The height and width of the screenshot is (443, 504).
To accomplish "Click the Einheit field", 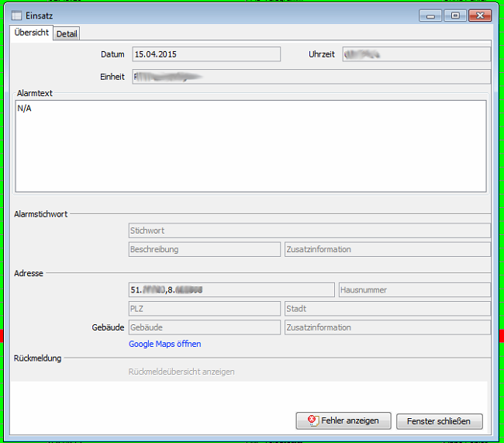I will pos(310,77).
